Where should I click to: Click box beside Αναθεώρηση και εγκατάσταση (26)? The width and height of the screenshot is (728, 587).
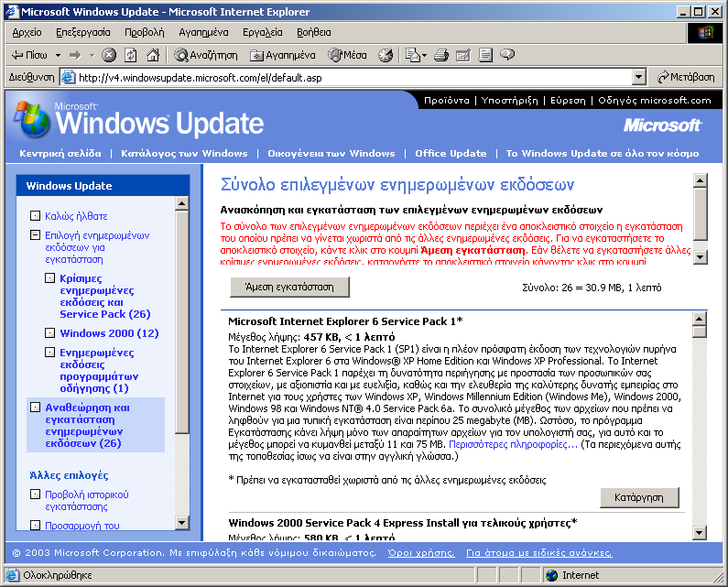click(35, 408)
